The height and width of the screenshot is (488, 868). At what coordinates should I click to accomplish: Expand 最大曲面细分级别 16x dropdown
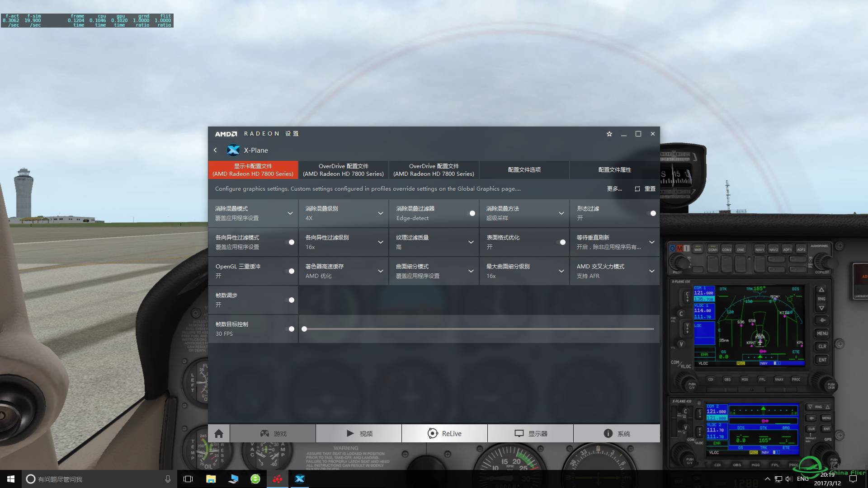point(561,271)
